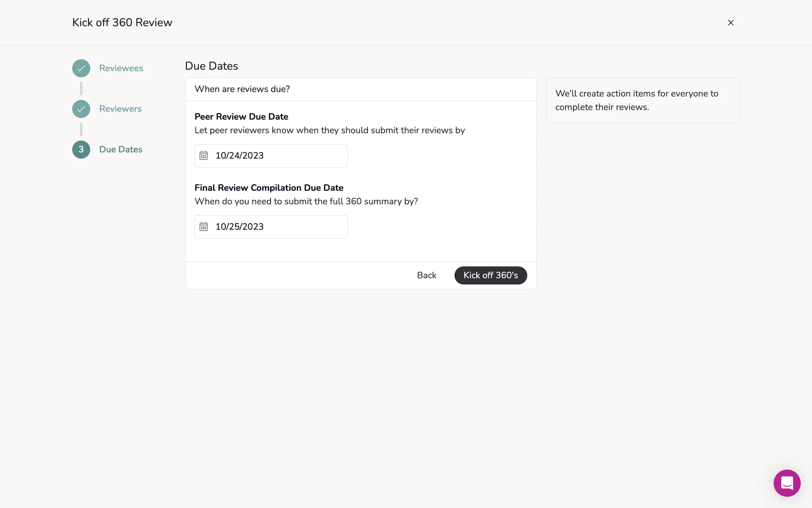Go to the Reviewers step label
Image resolution: width=812 pixels, height=508 pixels.
click(120, 109)
